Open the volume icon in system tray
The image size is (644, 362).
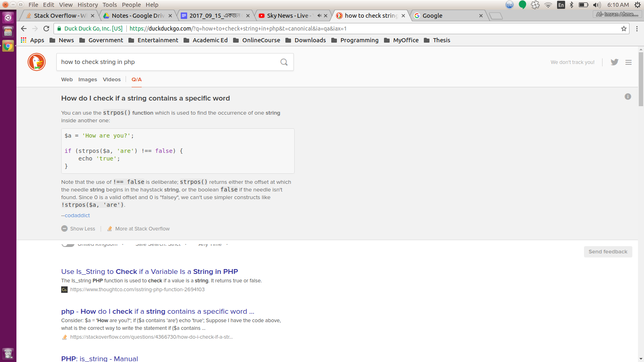597,5
